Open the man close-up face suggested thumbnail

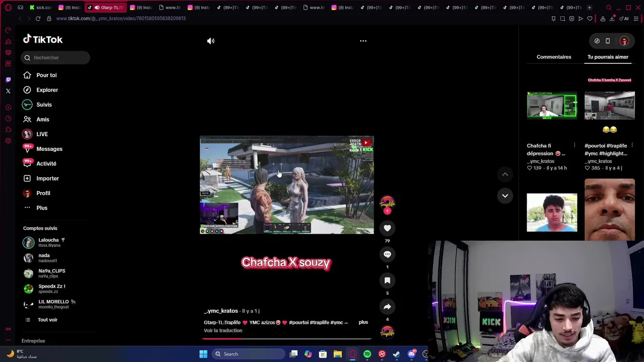coord(609,210)
